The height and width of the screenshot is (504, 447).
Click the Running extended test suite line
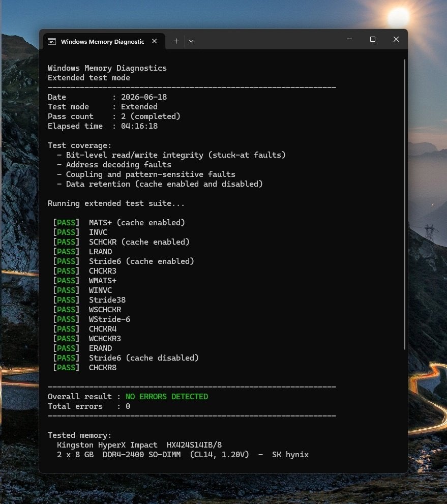[116, 203]
